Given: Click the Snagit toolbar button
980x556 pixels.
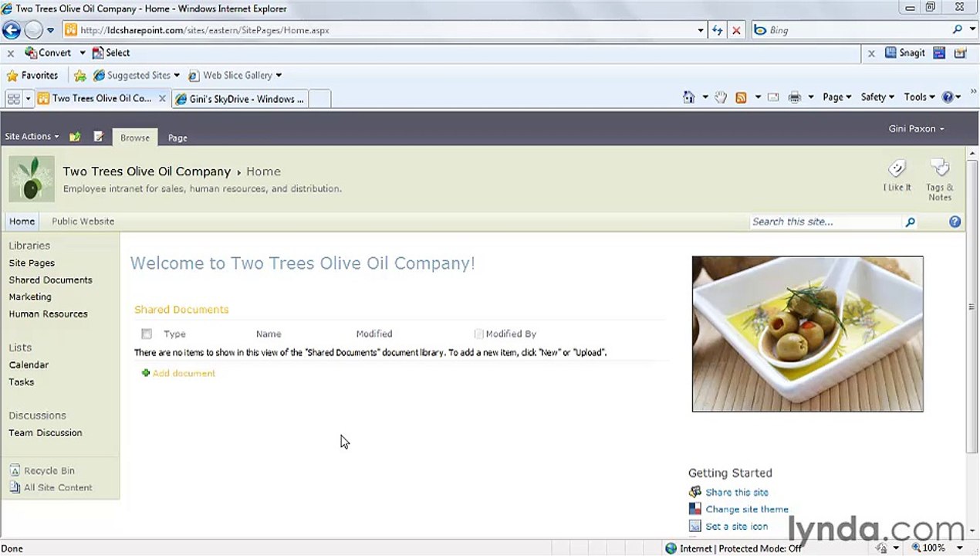Looking at the screenshot, I should [x=905, y=53].
